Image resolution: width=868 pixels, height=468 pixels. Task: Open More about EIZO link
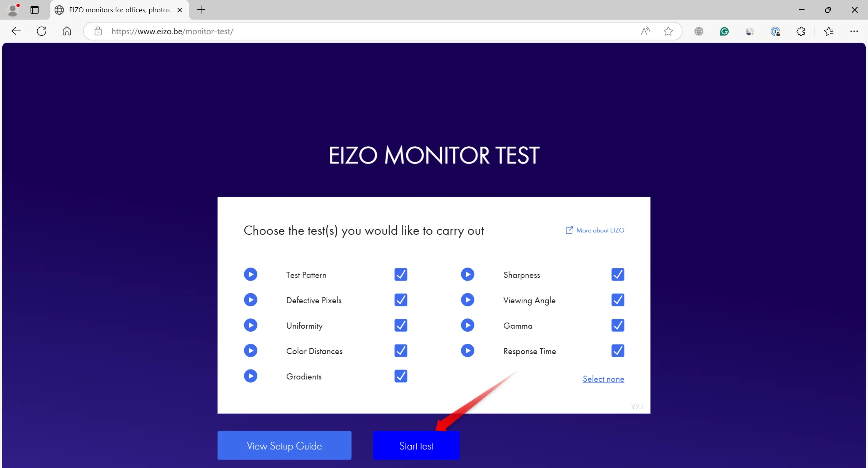(x=595, y=230)
